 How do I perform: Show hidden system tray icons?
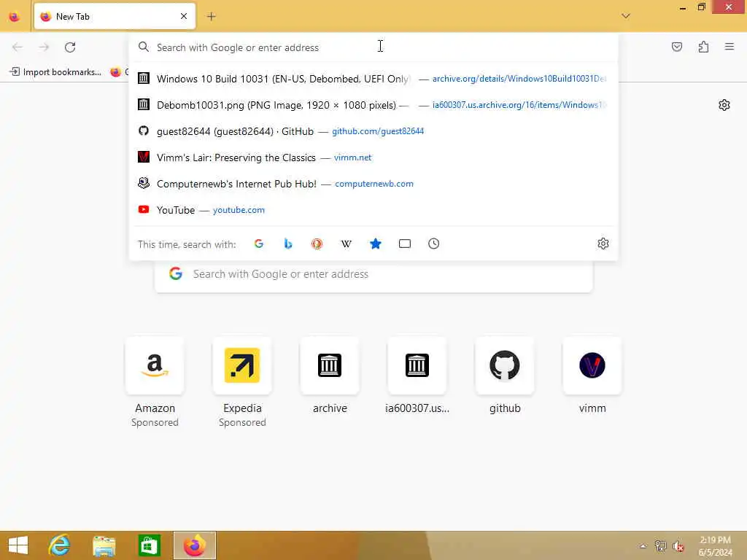point(643,546)
